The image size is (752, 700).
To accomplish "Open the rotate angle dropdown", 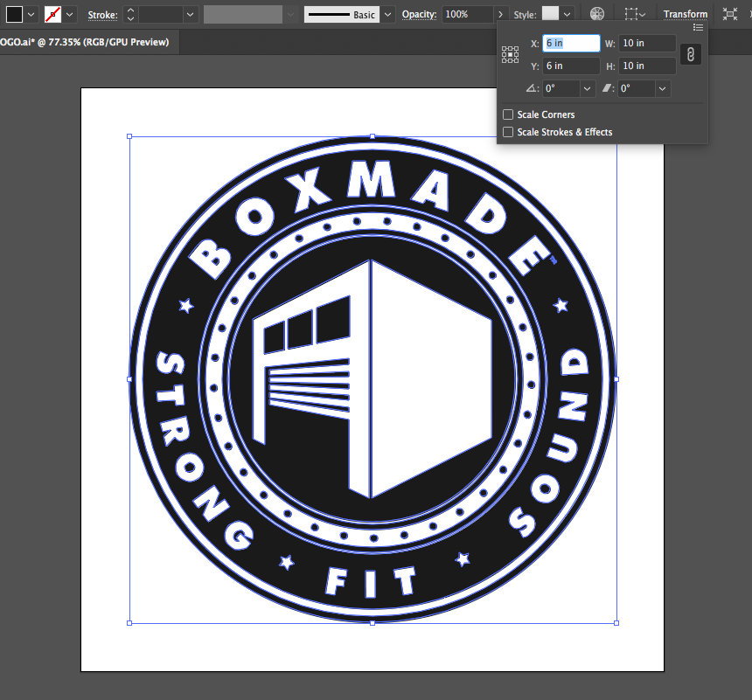I will pos(587,88).
